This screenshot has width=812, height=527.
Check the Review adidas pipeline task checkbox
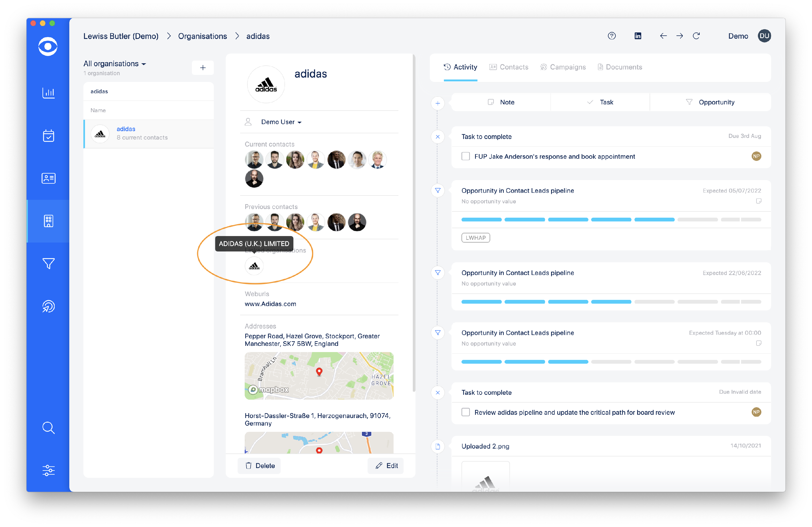point(465,412)
